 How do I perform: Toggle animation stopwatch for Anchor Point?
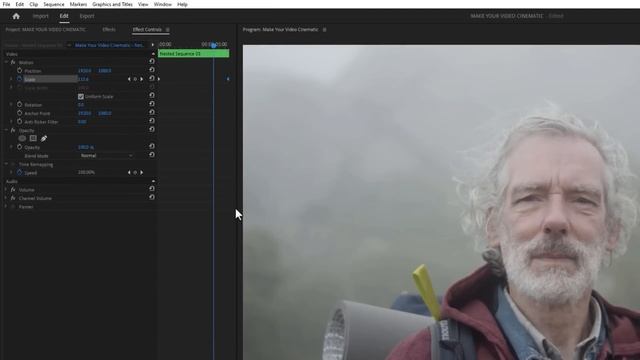(x=20, y=113)
